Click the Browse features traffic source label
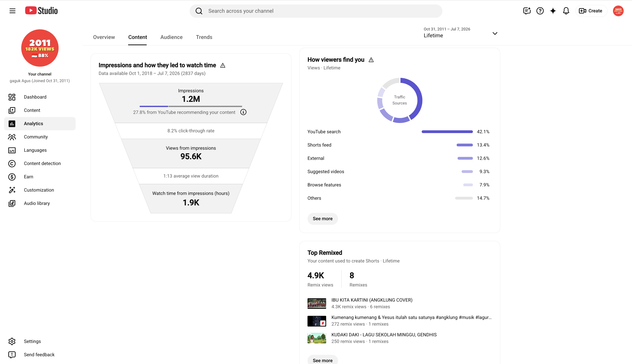 [324, 185]
